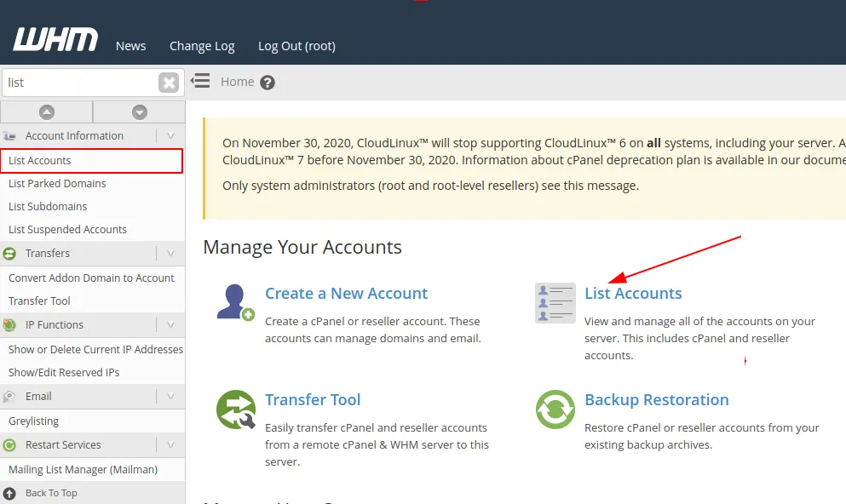Select List Accounts in the sidebar
This screenshot has width=846, height=504.
pyautogui.click(x=92, y=161)
